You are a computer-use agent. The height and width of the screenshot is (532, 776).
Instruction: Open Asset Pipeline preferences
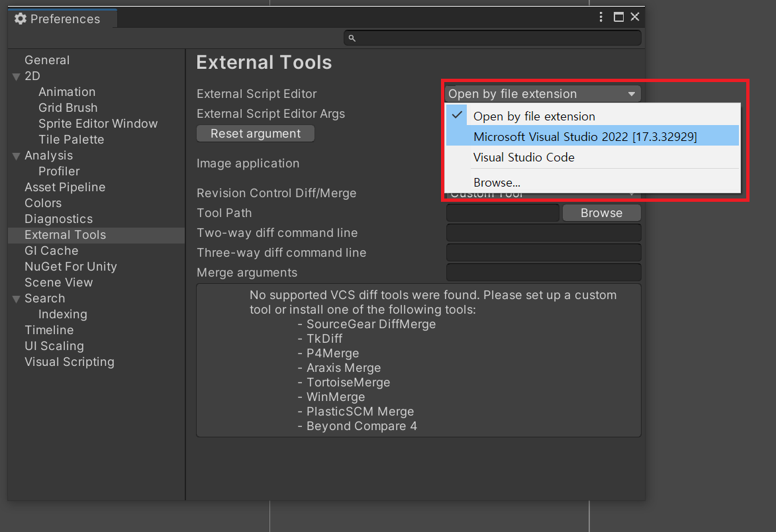[x=65, y=187]
